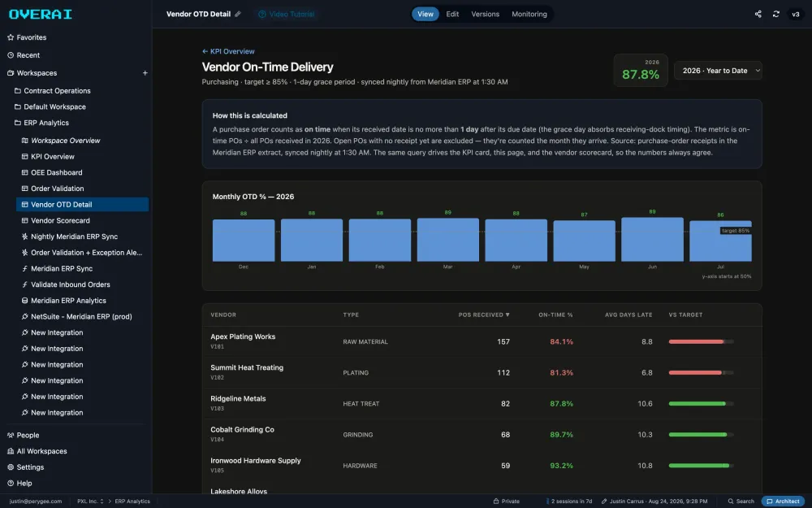Open People in the sidebar
Screen dimensions: 812x508
(x=23, y=436)
